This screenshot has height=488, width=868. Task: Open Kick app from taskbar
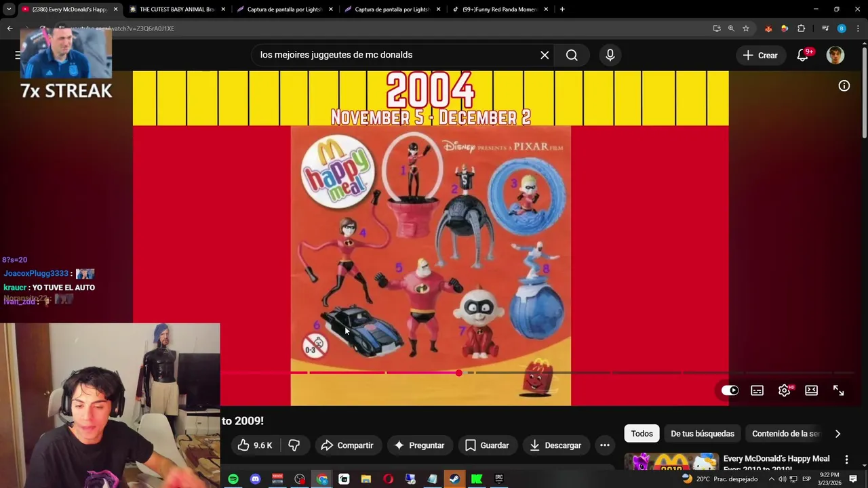[x=477, y=479]
